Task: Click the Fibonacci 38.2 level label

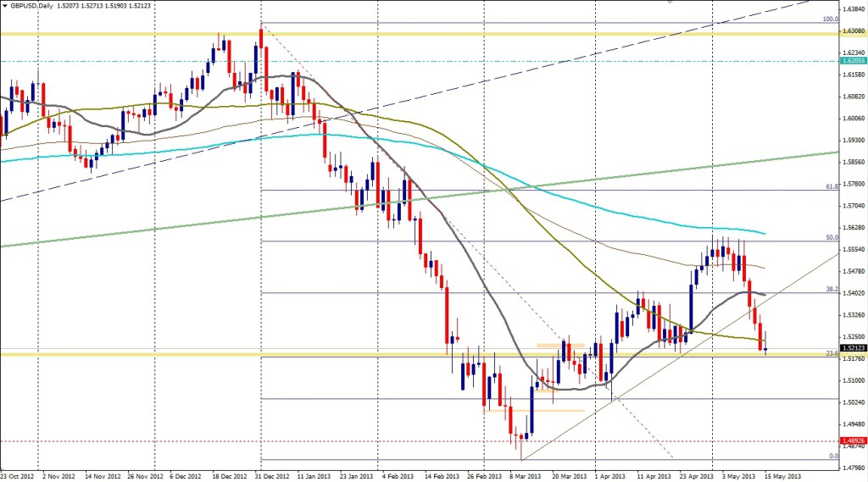Action: point(832,290)
